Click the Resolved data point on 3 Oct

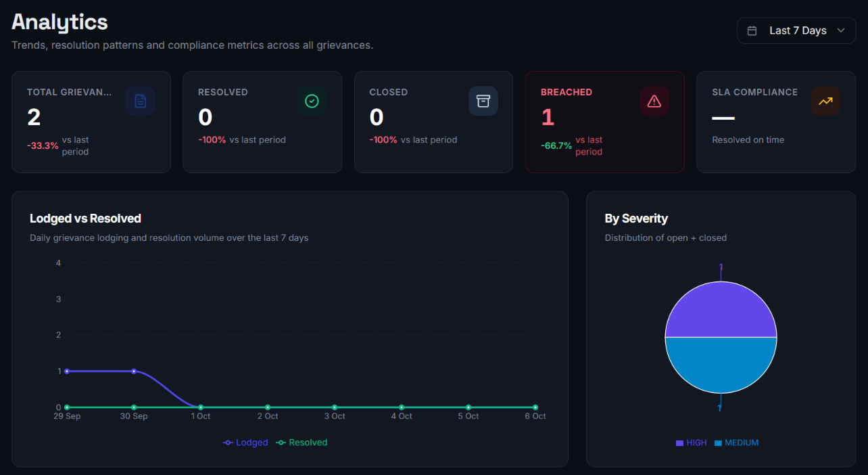click(335, 407)
